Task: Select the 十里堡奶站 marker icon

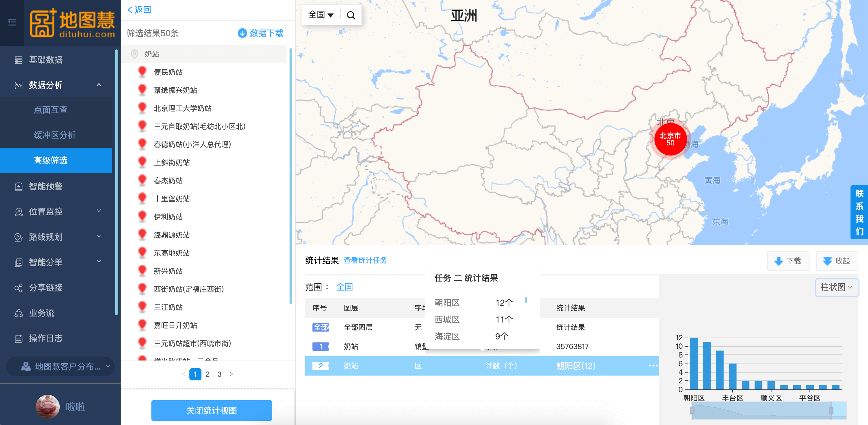Action: pos(142,199)
